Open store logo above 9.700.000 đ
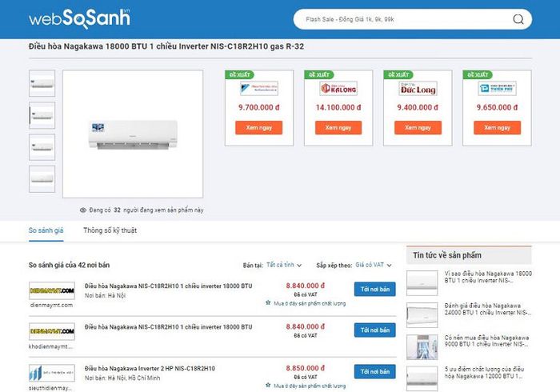The width and height of the screenshot is (560, 392). pyautogui.click(x=259, y=89)
